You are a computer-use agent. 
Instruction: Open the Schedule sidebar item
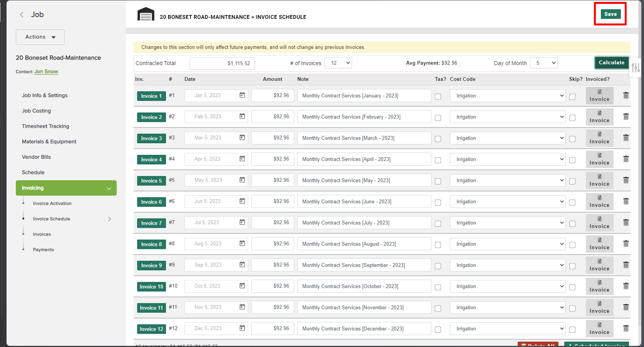33,172
